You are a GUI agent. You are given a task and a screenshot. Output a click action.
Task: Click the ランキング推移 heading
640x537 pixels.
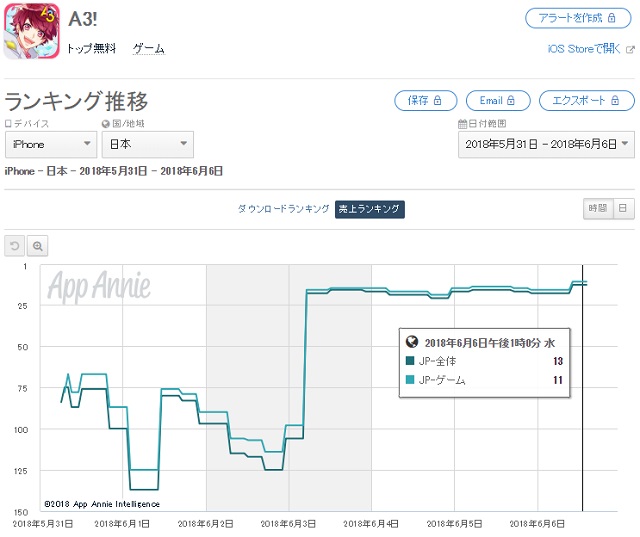(76, 101)
